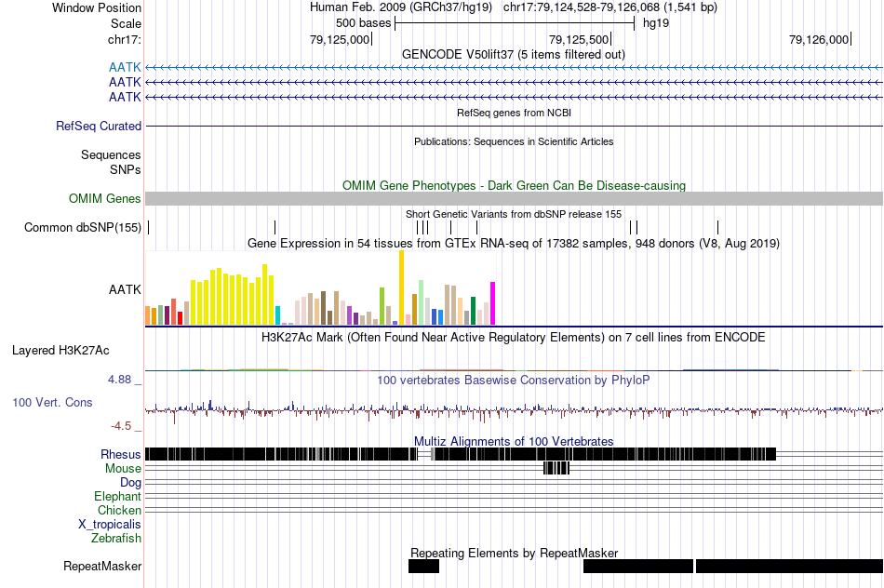Click the RefSeq genes from NCBI title
The image size is (884, 588).
pos(514,113)
